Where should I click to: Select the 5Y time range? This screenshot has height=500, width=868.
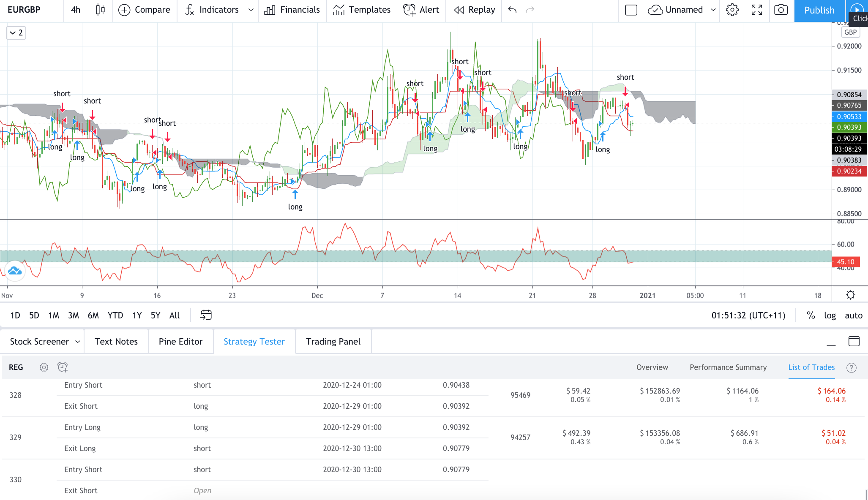click(156, 315)
